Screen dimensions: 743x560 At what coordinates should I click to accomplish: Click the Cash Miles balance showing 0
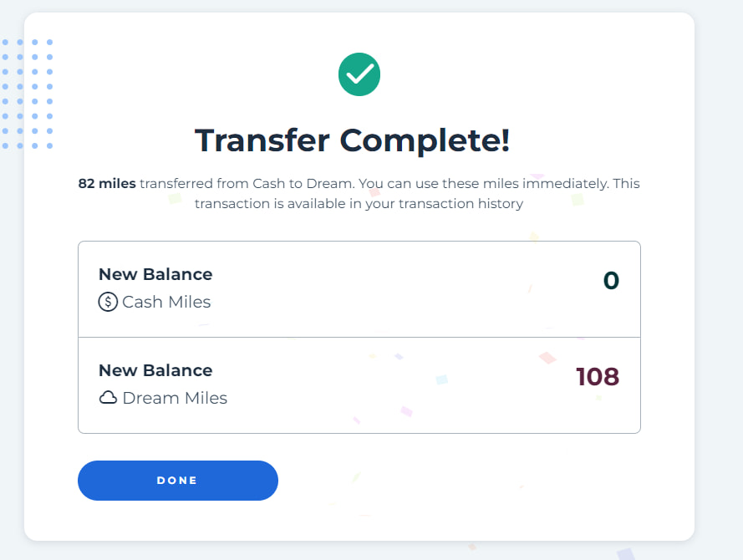[x=611, y=281]
